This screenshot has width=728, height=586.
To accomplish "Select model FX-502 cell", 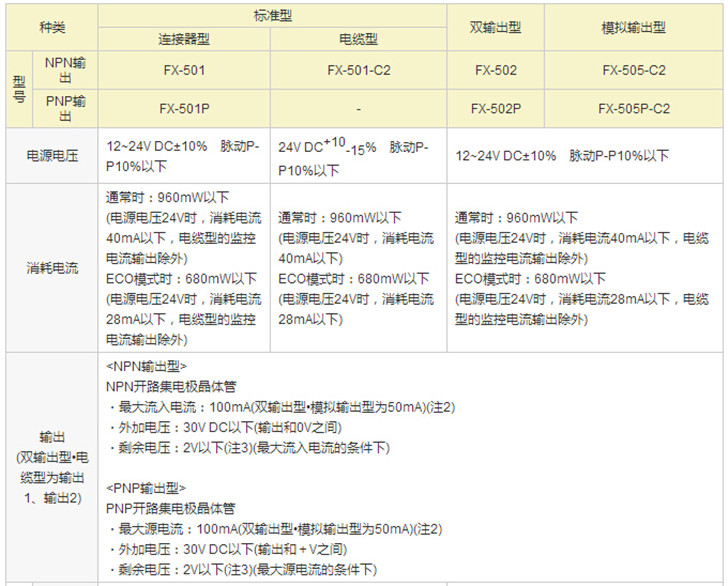I will pos(495,70).
